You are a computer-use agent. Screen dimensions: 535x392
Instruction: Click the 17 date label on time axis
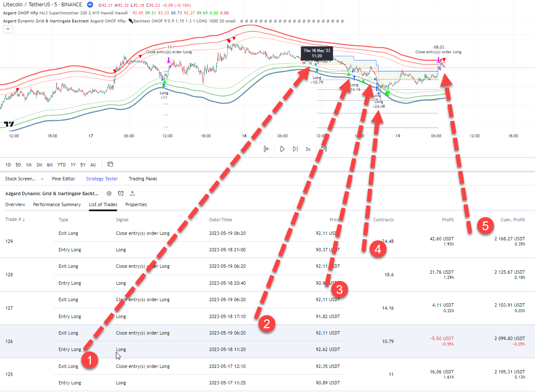point(91,136)
